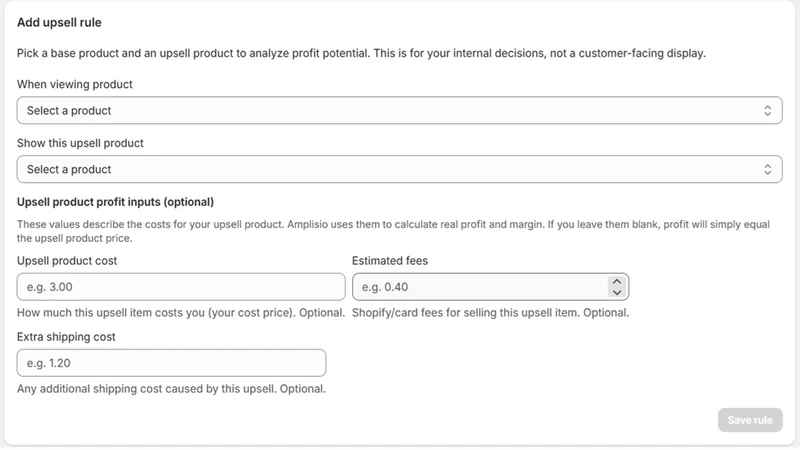
Task: Focus the Extra shipping cost field
Action: coord(171,363)
